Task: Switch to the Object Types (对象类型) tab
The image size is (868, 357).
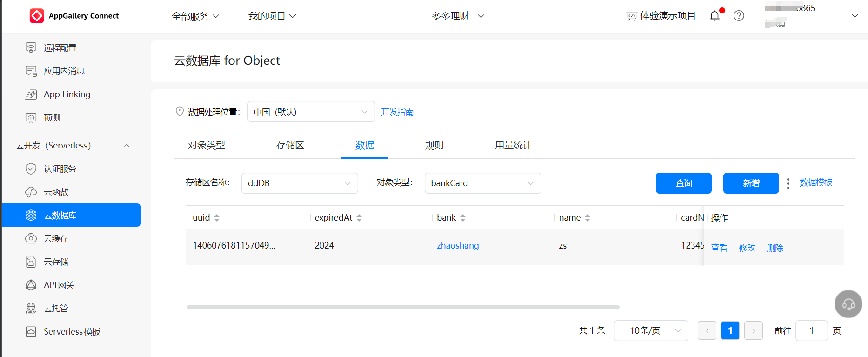Action: (x=207, y=145)
